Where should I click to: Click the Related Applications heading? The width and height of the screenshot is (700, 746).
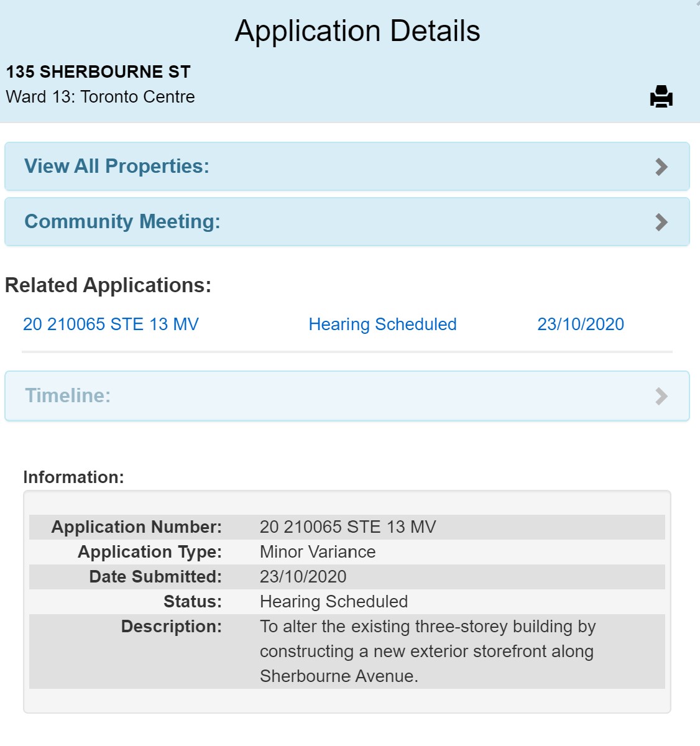108,285
